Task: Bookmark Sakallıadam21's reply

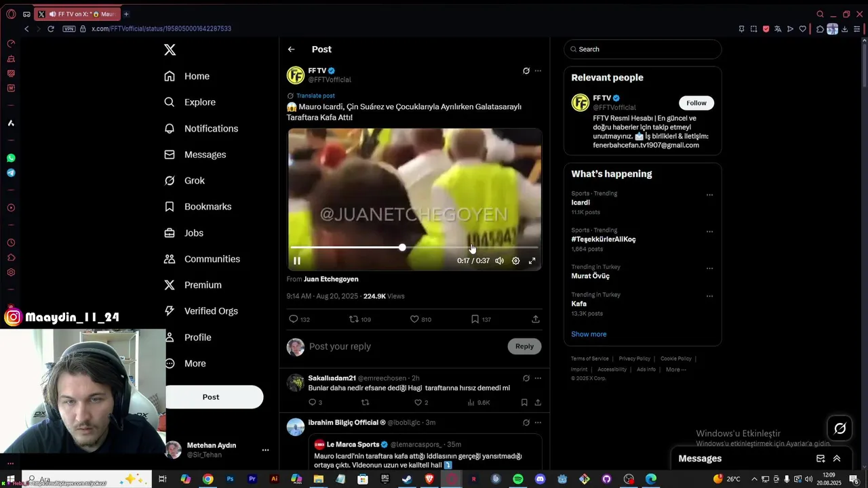Action: pyautogui.click(x=524, y=403)
